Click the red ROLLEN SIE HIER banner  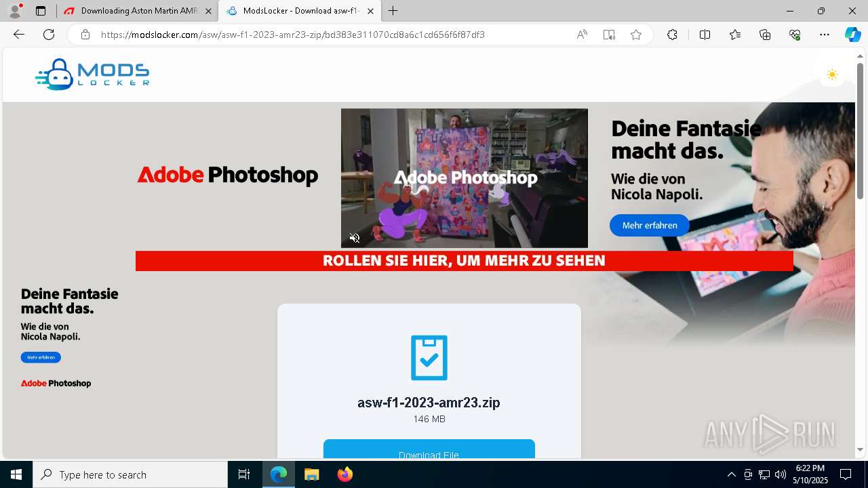point(465,261)
